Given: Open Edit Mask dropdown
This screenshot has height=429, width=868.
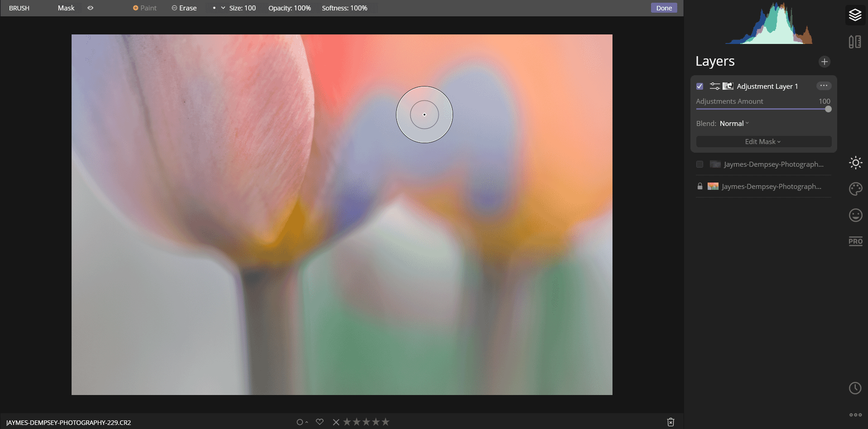Looking at the screenshot, I should 763,141.
